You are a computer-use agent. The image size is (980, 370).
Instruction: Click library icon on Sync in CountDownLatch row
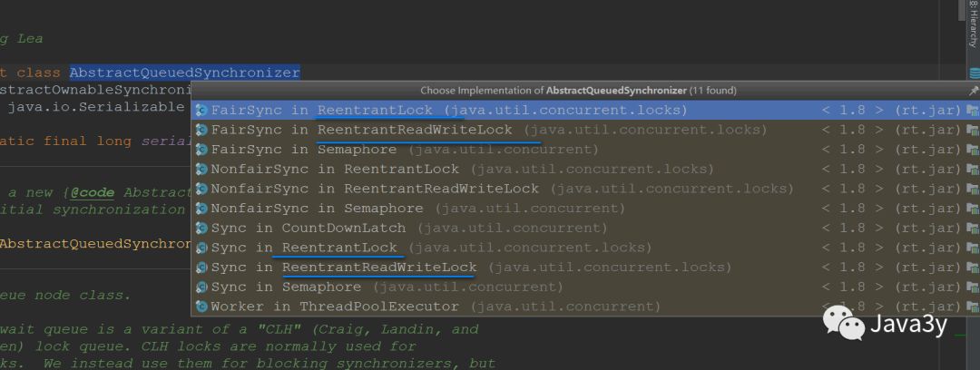(973, 229)
